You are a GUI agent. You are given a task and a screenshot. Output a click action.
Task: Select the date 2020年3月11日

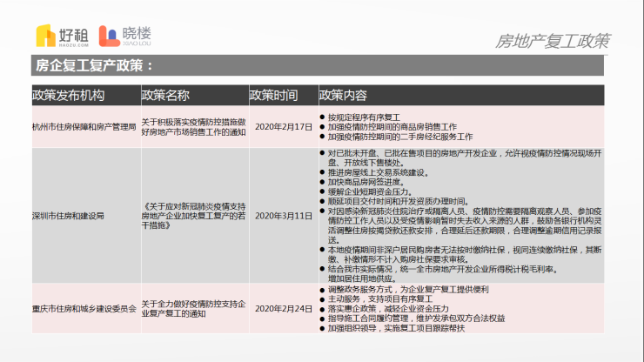[x=284, y=216]
